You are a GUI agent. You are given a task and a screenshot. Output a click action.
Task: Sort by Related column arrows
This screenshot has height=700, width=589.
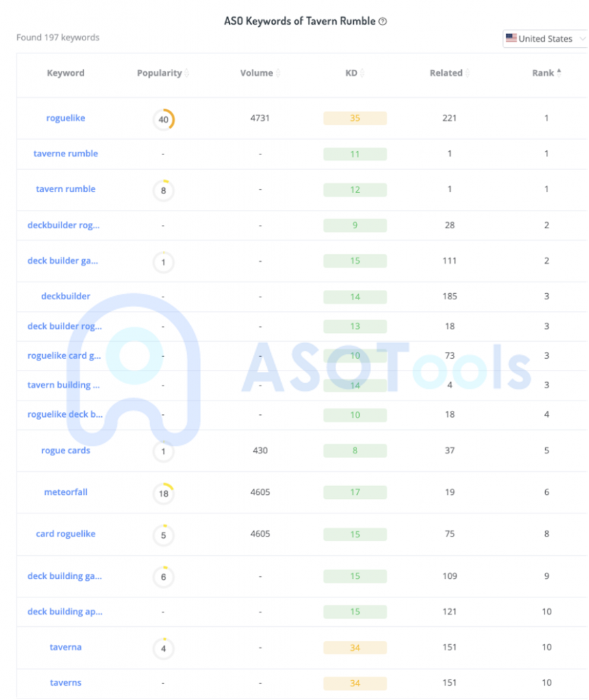tap(467, 74)
